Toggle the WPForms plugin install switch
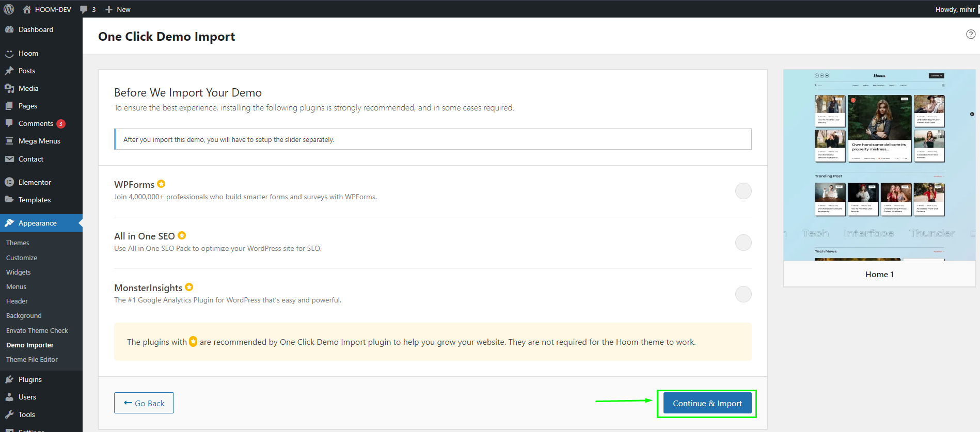The width and height of the screenshot is (980, 432). [x=743, y=191]
